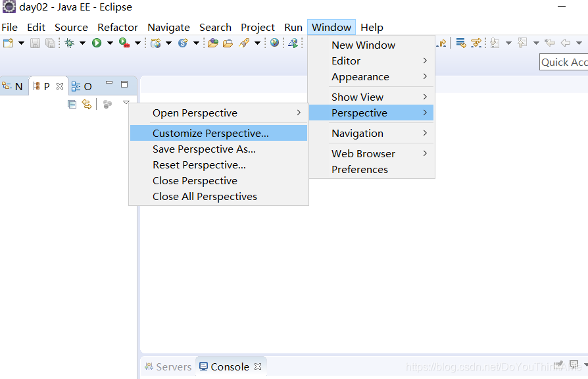Choose Save Perspective As... menu item
The height and width of the screenshot is (379, 588).
point(218,149)
